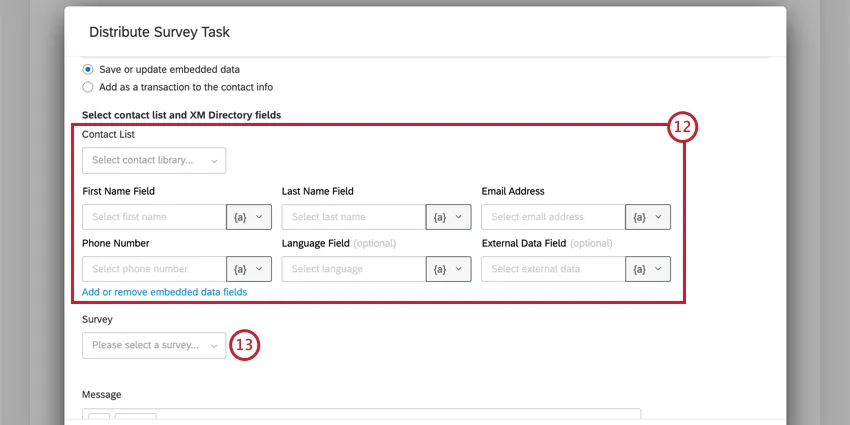850x425 pixels.
Task: Expand the Select contact library dropdown
Action: 154,160
